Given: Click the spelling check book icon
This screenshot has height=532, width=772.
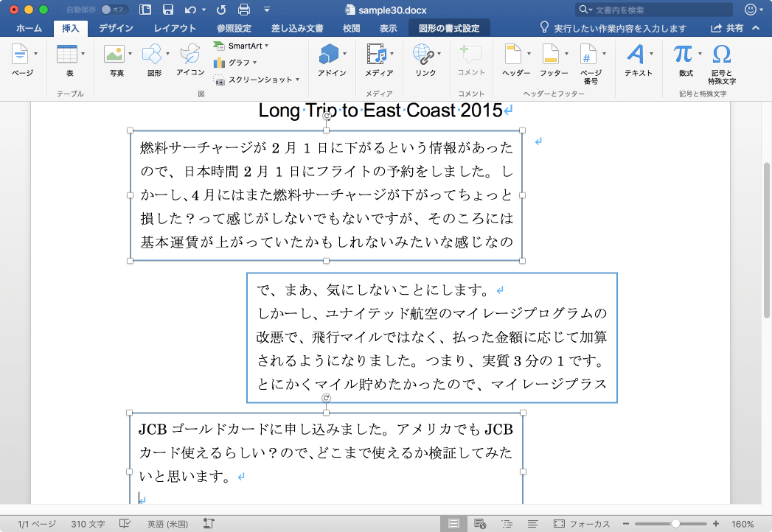Looking at the screenshot, I should coord(125,524).
